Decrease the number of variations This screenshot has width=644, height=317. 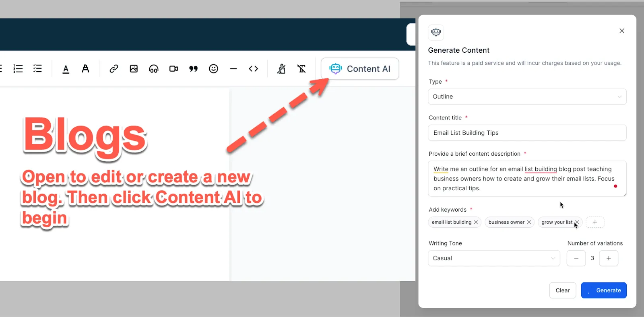pos(576,258)
